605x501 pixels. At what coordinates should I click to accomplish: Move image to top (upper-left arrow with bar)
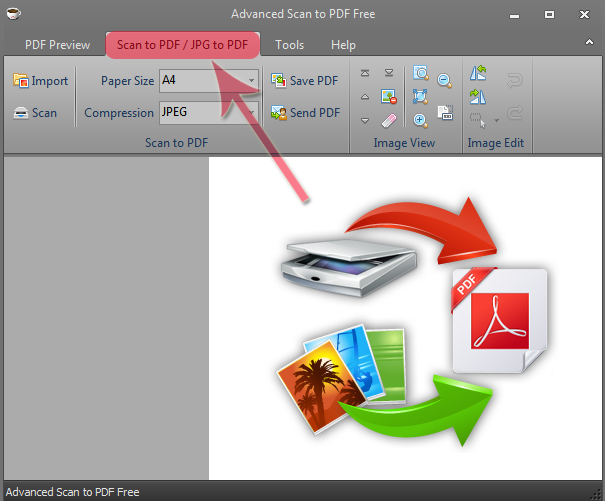click(x=365, y=73)
